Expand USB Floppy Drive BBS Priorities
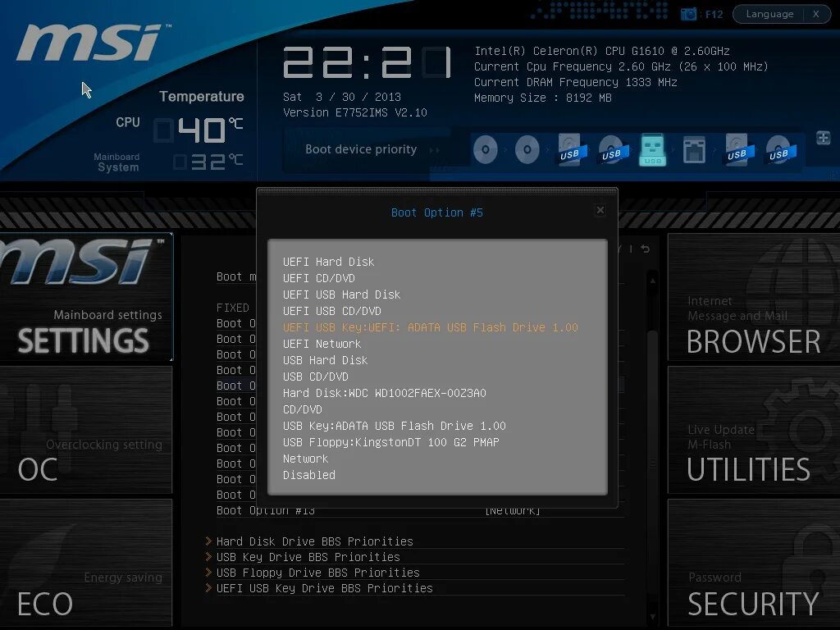The image size is (840, 630). (x=317, y=573)
